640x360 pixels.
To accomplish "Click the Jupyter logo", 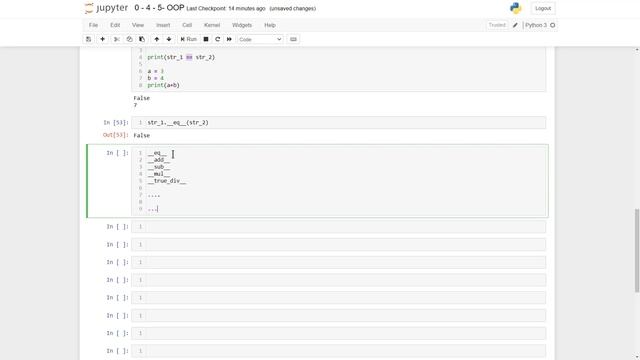I will tap(106, 8).
